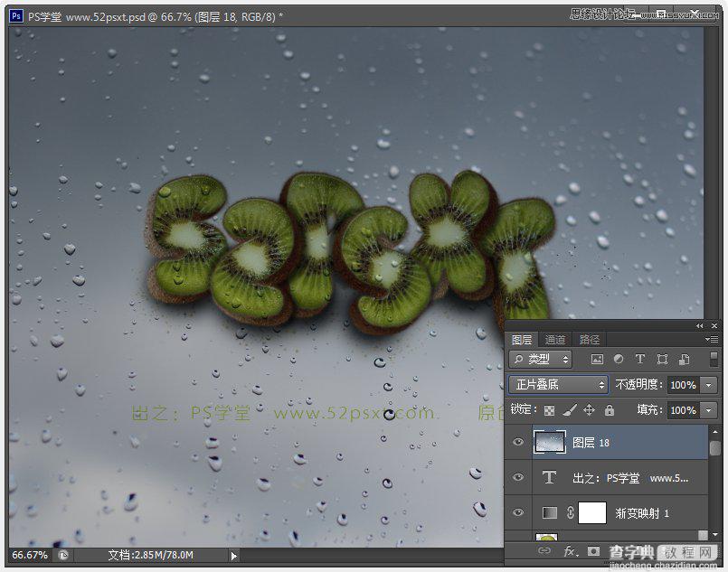Select layer name 图层 18

591,443
